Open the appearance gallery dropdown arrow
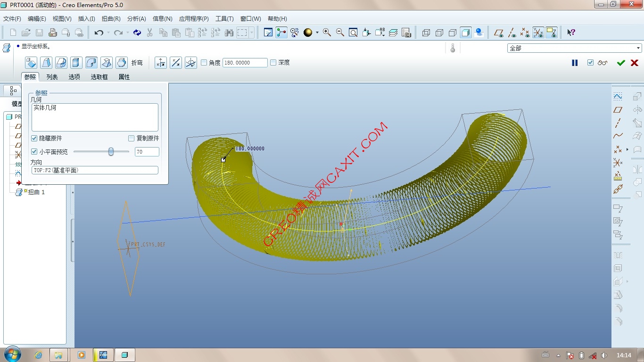Image resolution: width=644 pixels, height=362 pixels. (317, 33)
